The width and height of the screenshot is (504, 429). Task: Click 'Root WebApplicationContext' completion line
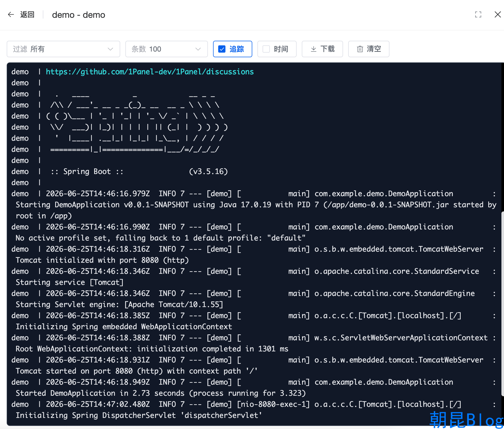click(152, 349)
